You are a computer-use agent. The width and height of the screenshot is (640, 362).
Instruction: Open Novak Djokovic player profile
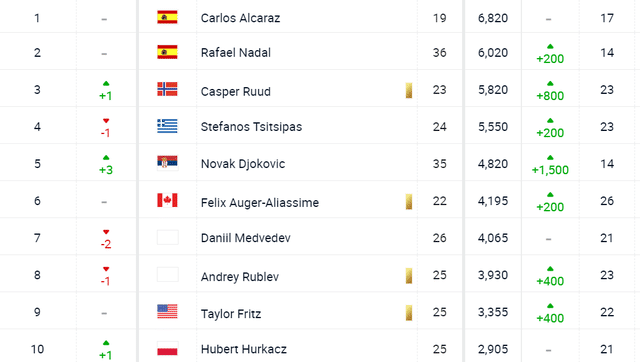coord(243,164)
